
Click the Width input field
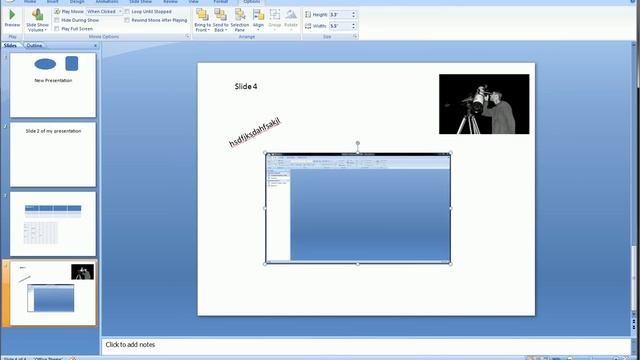coord(340,26)
